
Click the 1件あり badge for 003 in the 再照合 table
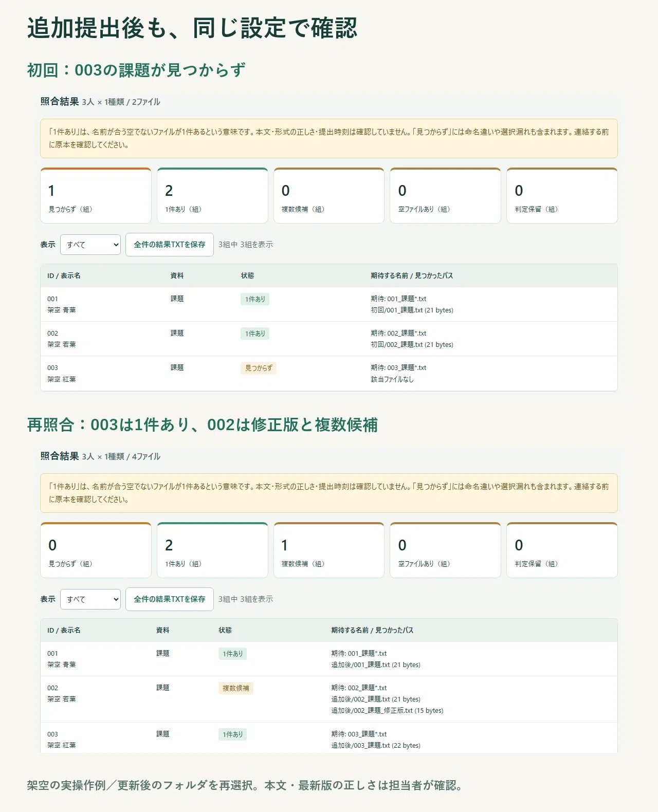tap(233, 734)
